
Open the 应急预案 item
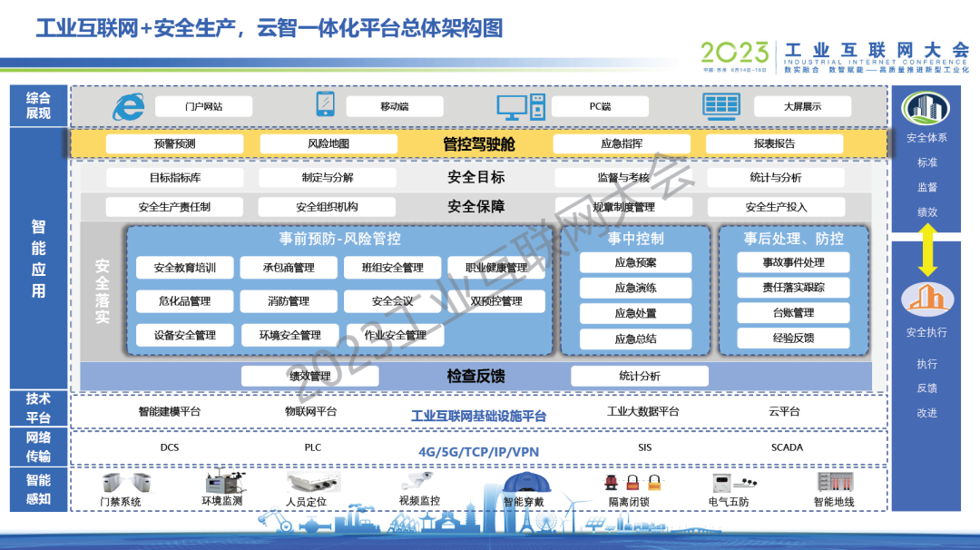click(635, 262)
